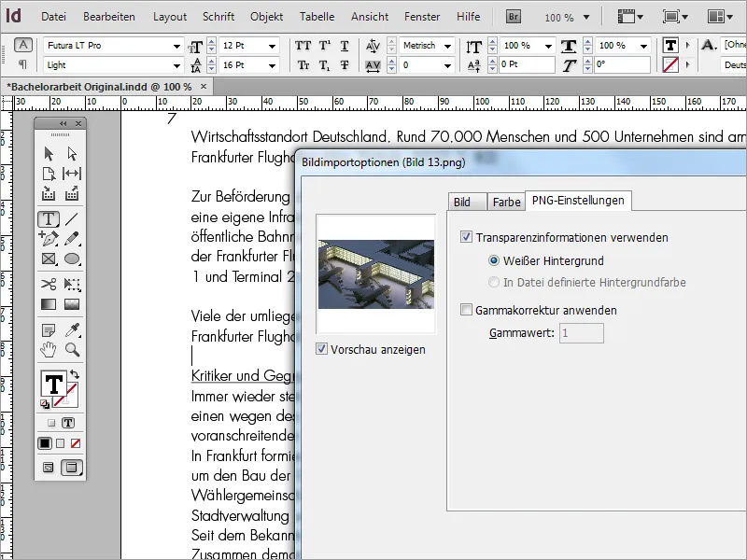Enable Gammakorrektur anwenden checkbox
747x560 pixels.
(466, 310)
